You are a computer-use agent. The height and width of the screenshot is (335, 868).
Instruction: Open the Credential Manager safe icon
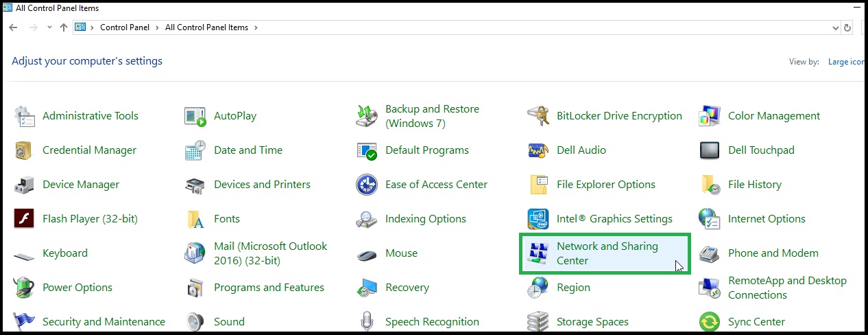tap(24, 150)
